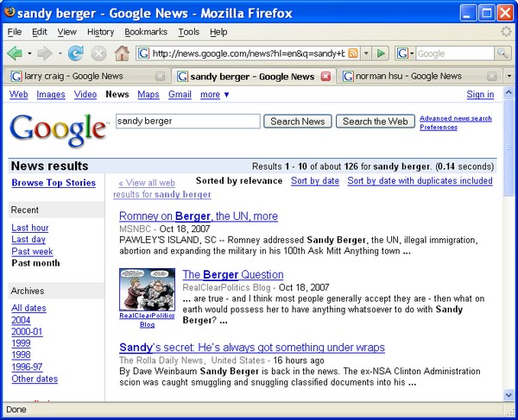This screenshot has height=420, width=518.
Task: Expand the Google 'more' menu
Action: pos(215,95)
